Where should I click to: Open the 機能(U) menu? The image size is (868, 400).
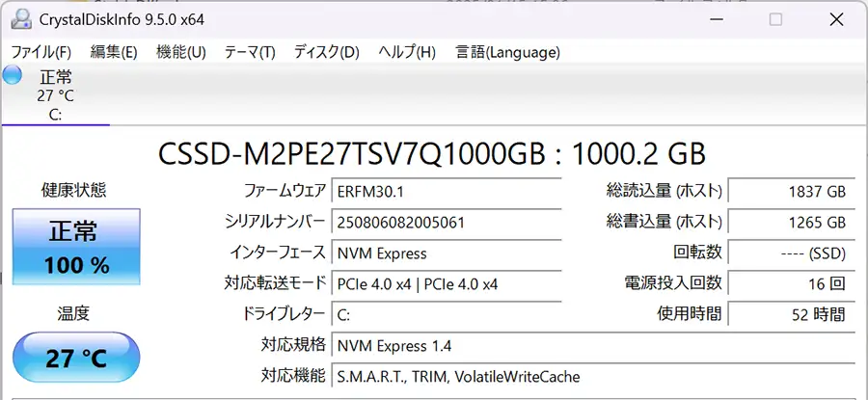pos(181,53)
